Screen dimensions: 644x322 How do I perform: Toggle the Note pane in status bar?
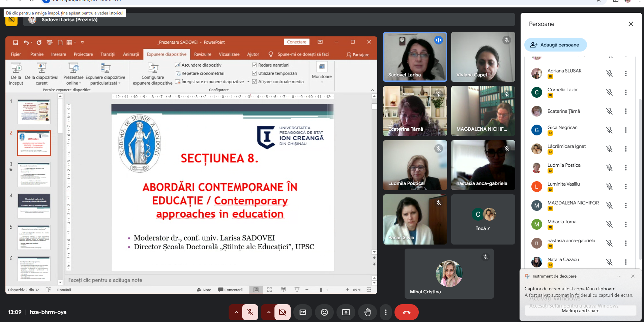click(204, 290)
